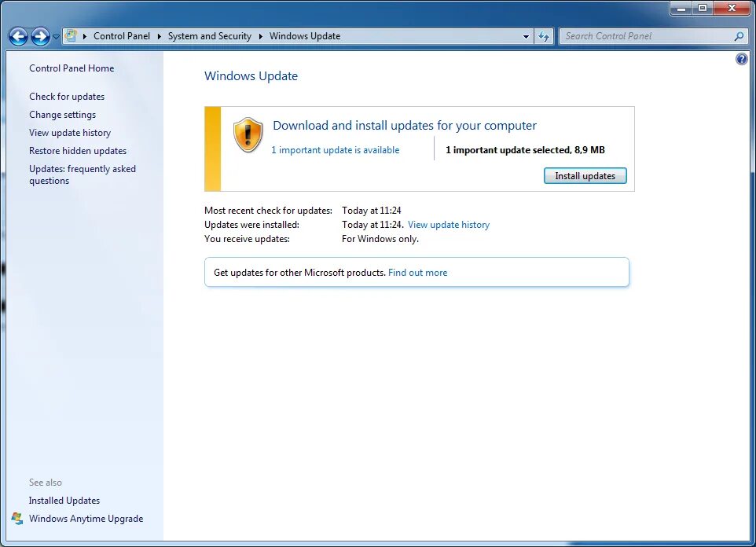
Task: Click Check for updates in sidebar
Action: tap(67, 97)
